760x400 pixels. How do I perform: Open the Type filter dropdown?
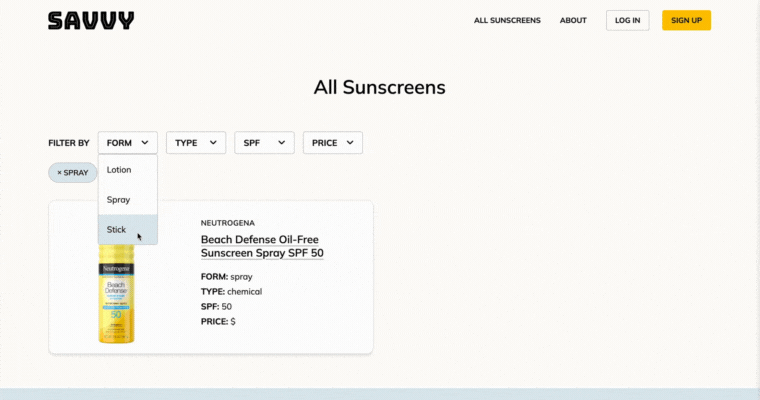(196, 143)
